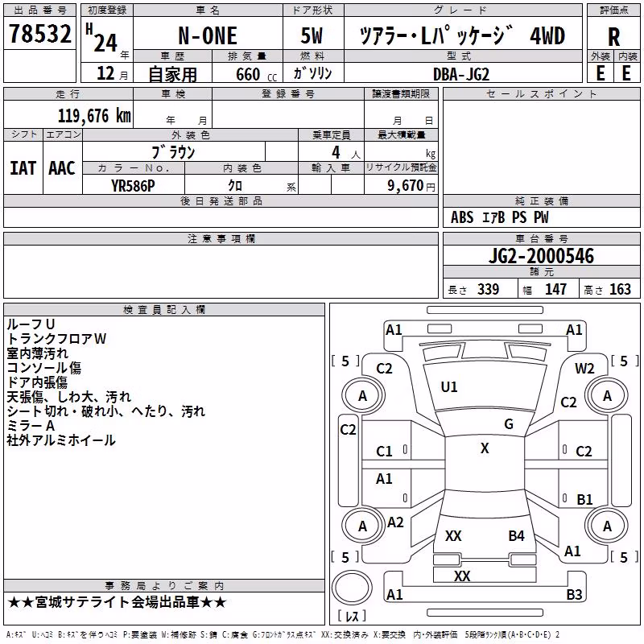The height and width of the screenshot is (644, 644).
Task: Click the damage code legend line
Action: point(283,635)
